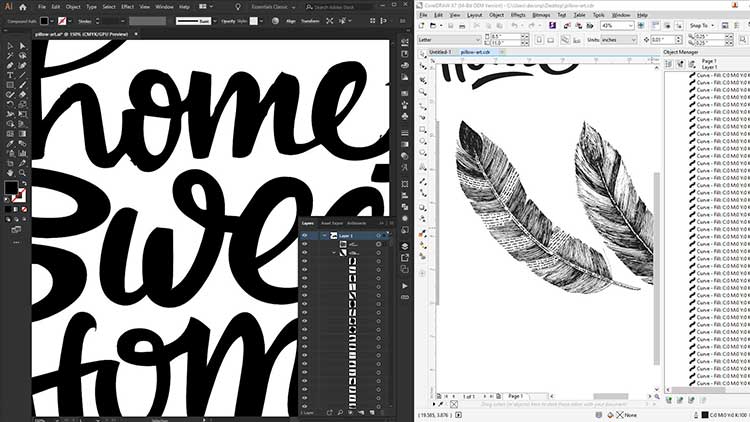Switch to Artboards tab in Illustrator panel
This screenshot has height=422, width=750.
tap(356, 223)
